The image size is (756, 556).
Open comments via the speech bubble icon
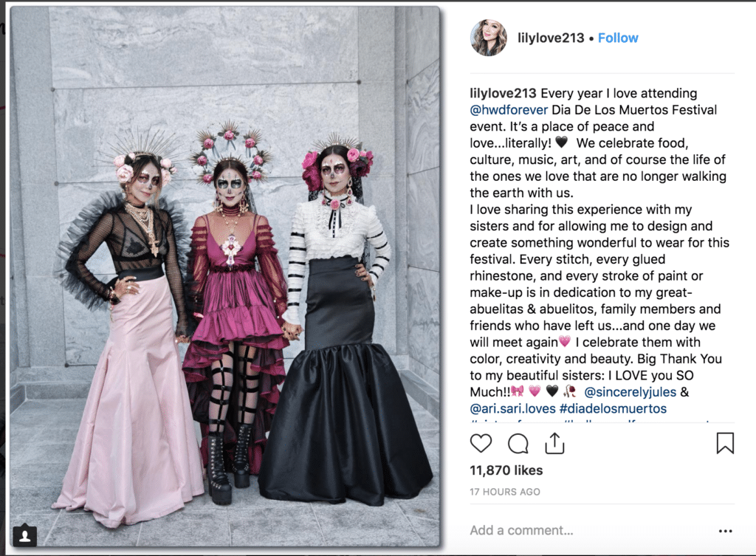pos(518,444)
